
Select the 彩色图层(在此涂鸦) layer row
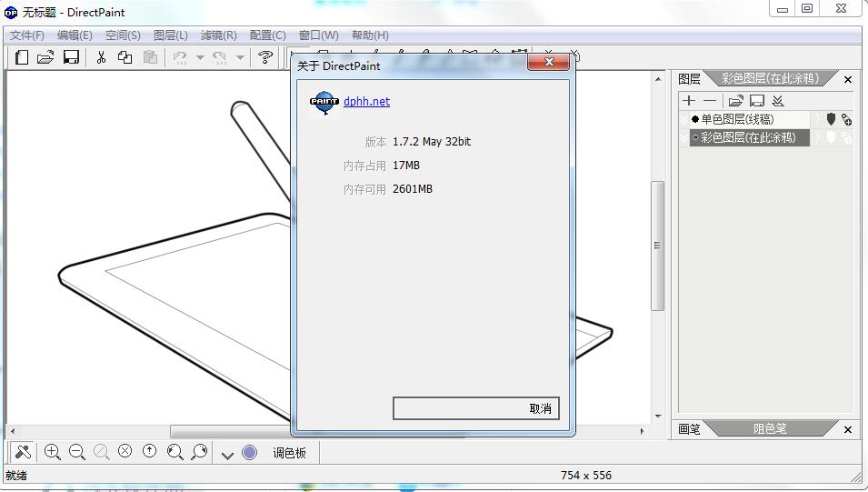pos(750,138)
